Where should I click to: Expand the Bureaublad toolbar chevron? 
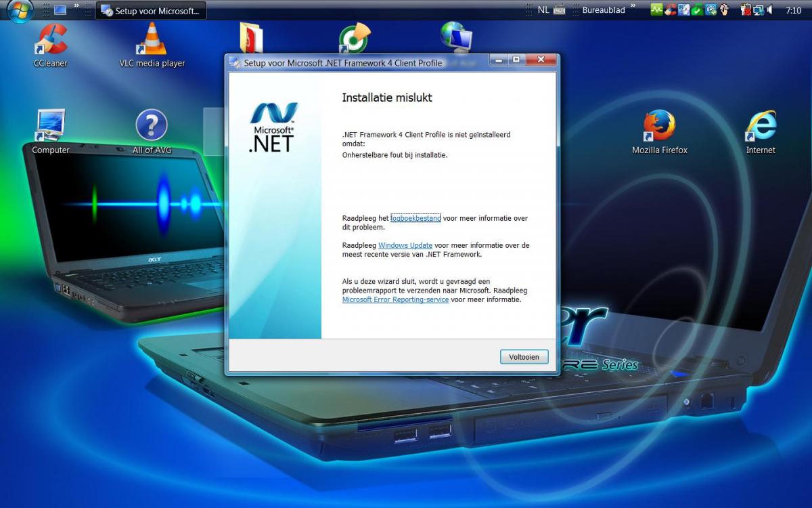coord(633,7)
